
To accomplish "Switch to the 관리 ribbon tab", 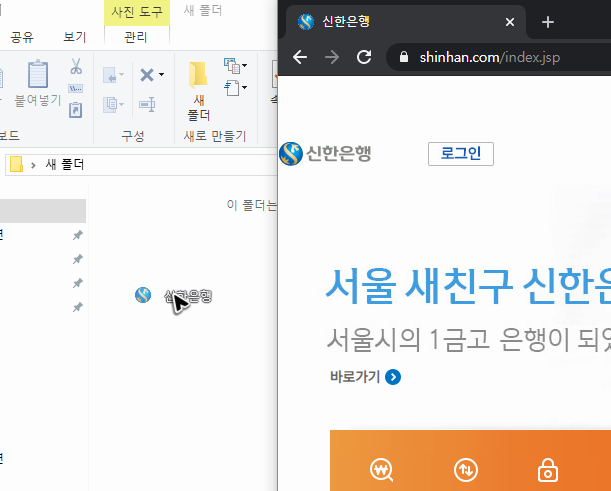I will coord(136,37).
